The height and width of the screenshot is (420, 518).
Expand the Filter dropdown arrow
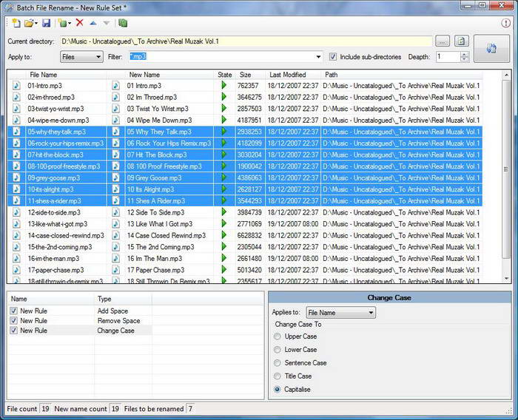318,57
